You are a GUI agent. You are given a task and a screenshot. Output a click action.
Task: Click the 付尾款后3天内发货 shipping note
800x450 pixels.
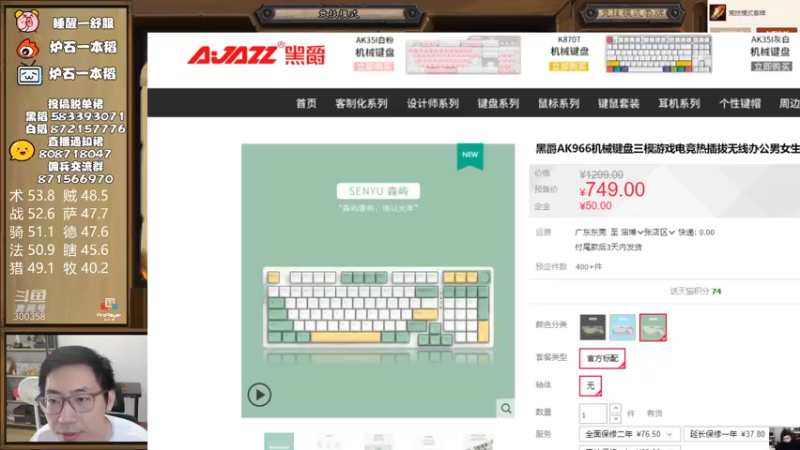tap(608, 247)
